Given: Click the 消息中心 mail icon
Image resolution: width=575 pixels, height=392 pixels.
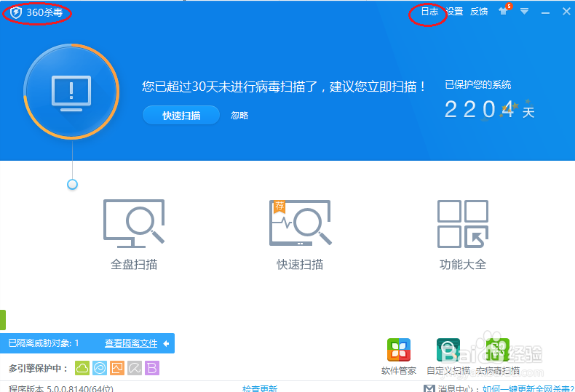Looking at the screenshot, I should pyautogui.click(x=429, y=388).
